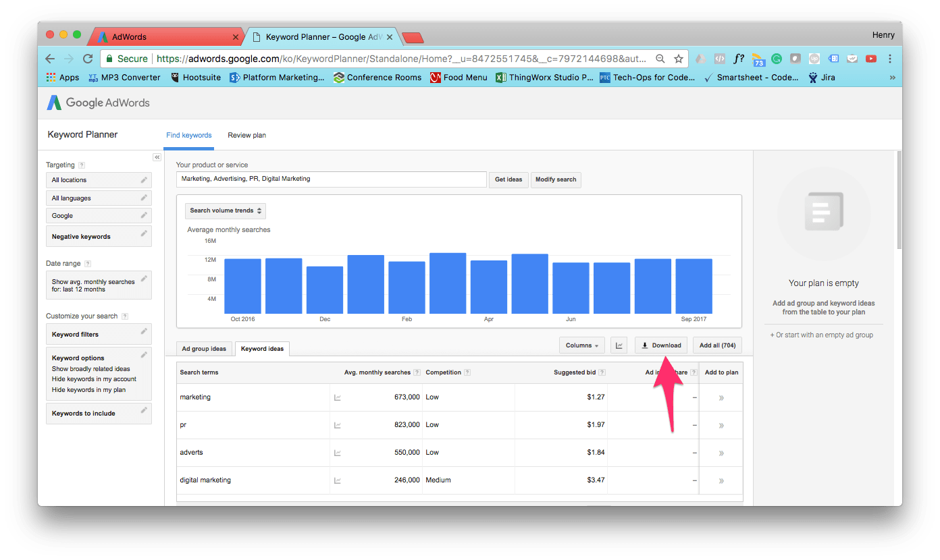Viewport: 940px width, 560px height.
Task: Click the gray shield extension icon
Action: coord(795,59)
